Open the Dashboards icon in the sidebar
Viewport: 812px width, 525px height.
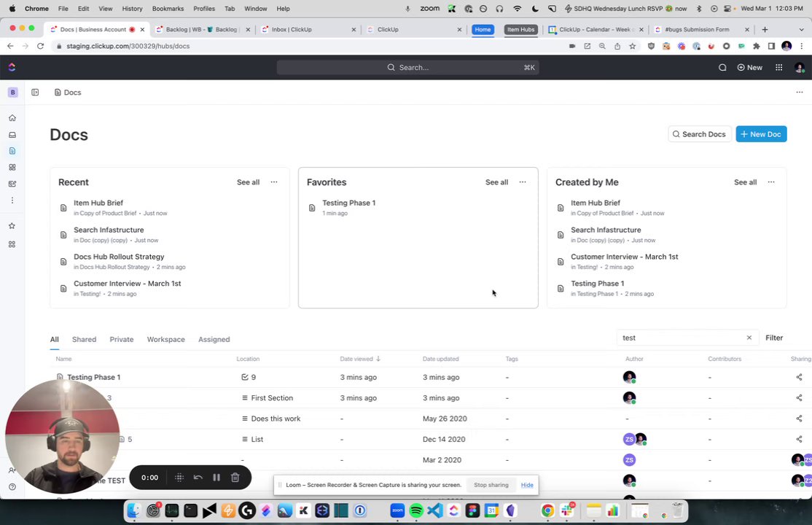[12, 168]
